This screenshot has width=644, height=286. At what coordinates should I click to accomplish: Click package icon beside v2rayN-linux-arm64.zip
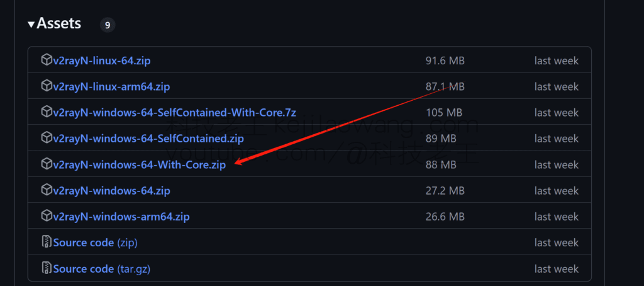pos(47,86)
